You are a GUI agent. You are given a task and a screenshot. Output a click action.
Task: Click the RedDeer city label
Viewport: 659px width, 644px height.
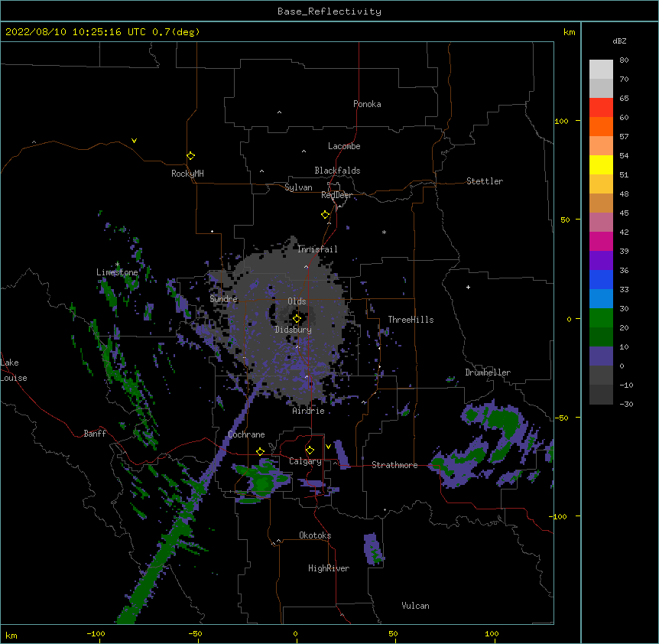(336, 195)
